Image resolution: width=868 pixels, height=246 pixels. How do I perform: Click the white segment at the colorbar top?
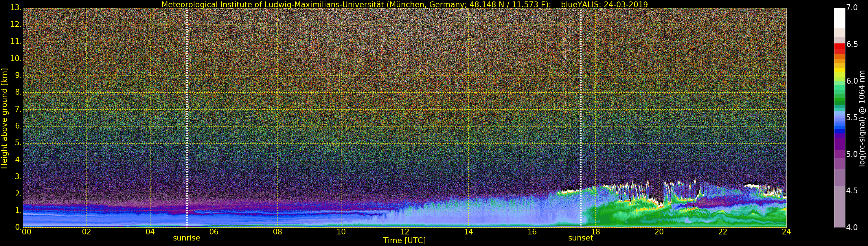point(839,18)
